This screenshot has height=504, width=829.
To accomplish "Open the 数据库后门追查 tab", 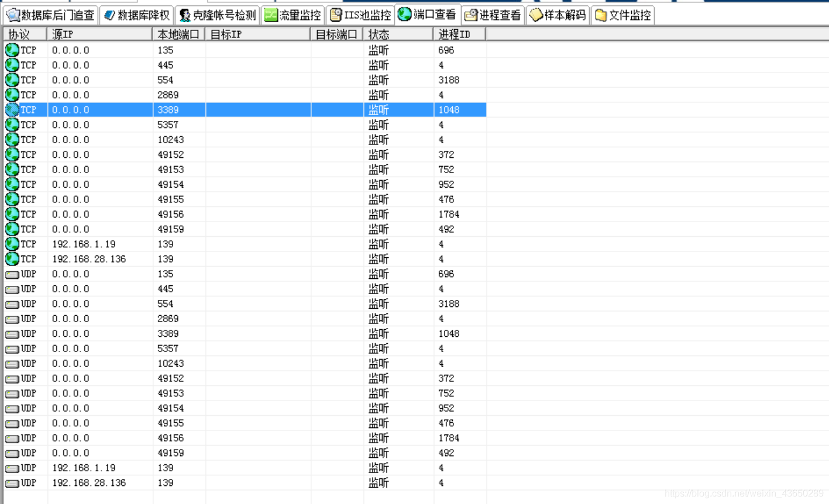I will tap(50, 15).
